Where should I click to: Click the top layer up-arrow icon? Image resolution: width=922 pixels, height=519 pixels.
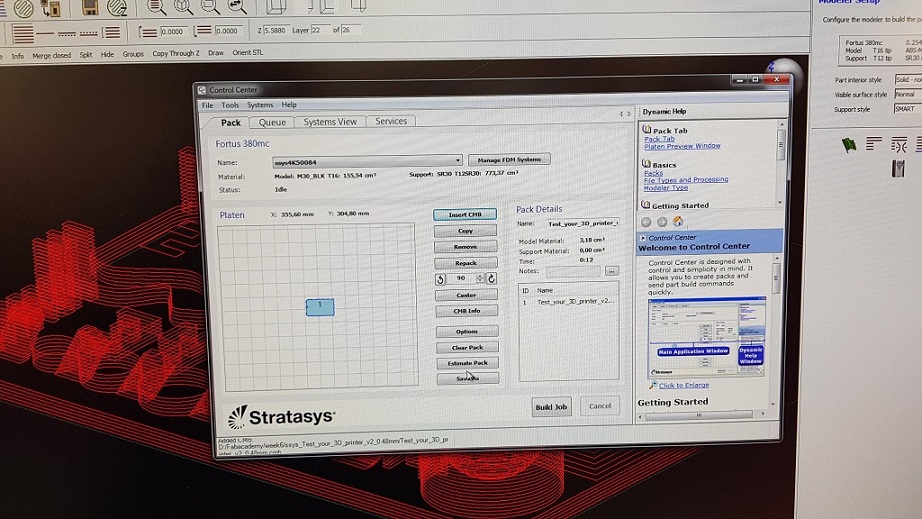click(147, 32)
